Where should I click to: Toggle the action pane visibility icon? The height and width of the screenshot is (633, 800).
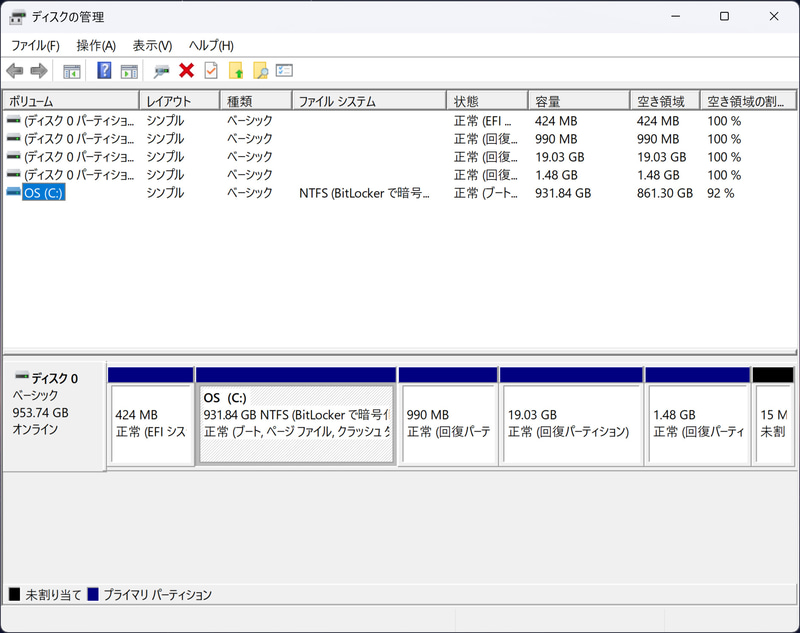[130, 70]
